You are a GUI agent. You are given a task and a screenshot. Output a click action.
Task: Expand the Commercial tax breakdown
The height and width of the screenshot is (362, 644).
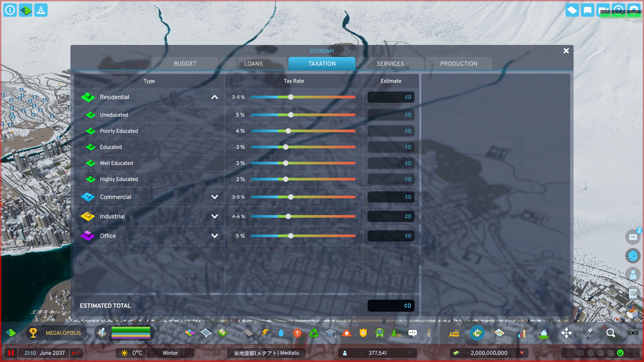click(x=214, y=197)
